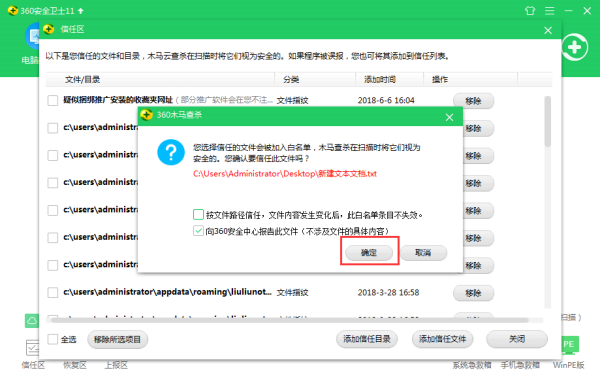This screenshot has height=379, width=600.
Task: Click the vertical scrollbar in trust list
Action: pyautogui.click(x=548, y=121)
